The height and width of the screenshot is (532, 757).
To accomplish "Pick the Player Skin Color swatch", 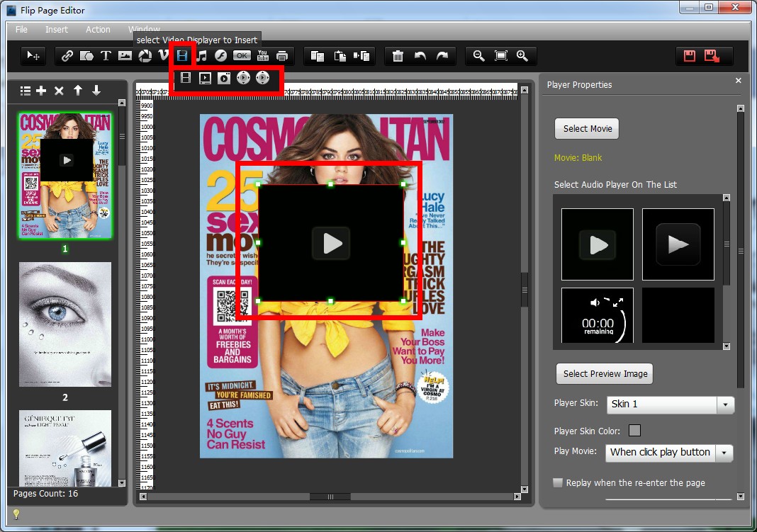I will [x=634, y=431].
